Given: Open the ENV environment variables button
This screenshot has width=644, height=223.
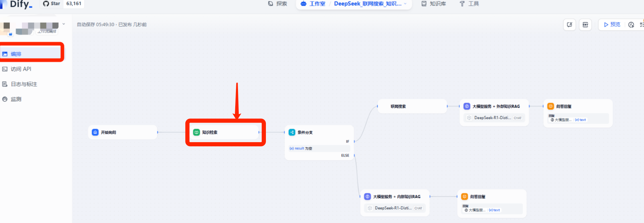Looking at the screenshot, I should point(585,25).
